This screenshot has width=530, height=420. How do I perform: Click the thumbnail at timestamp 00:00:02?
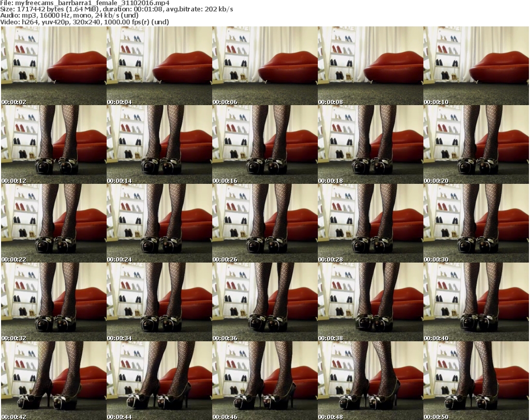pyautogui.click(x=53, y=66)
